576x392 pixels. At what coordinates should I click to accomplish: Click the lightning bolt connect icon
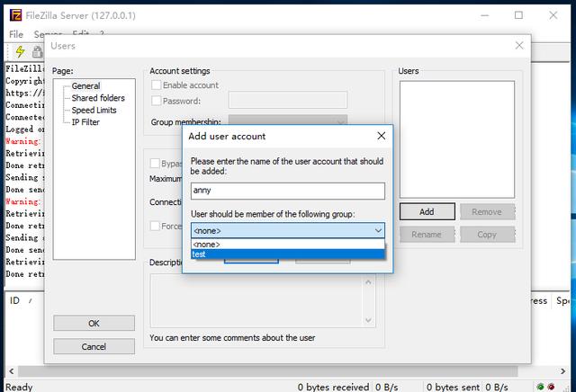click(20, 51)
